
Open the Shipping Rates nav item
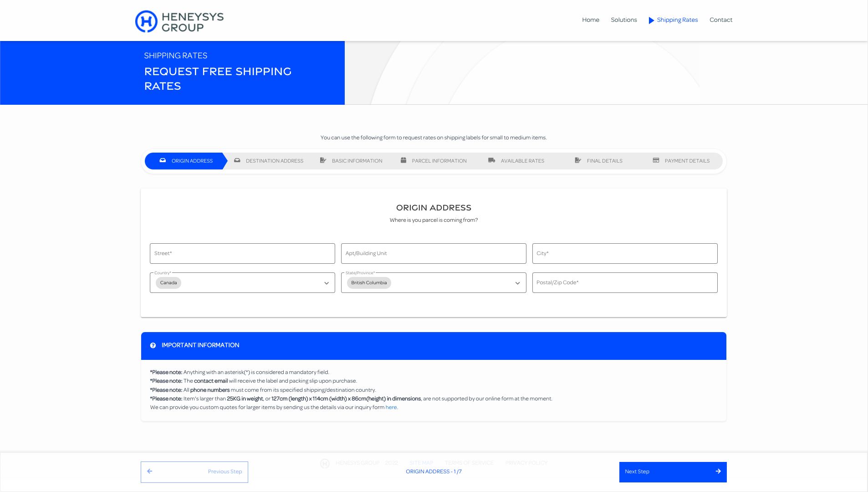677,20
